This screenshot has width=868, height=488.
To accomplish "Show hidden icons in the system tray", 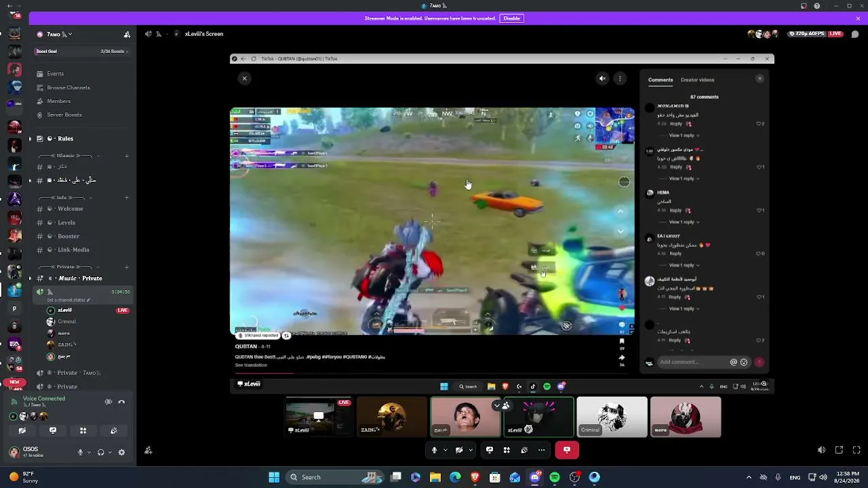I will tap(749, 477).
